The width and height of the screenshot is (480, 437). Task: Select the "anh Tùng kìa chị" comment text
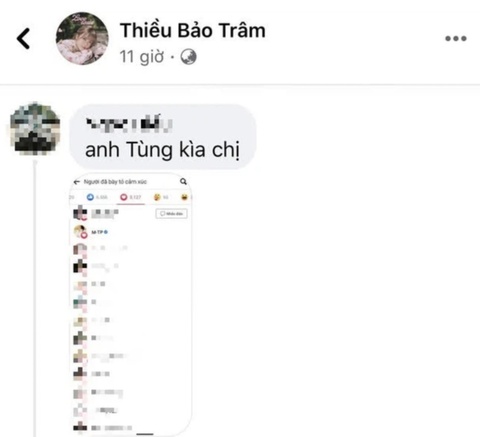point(162,150)
